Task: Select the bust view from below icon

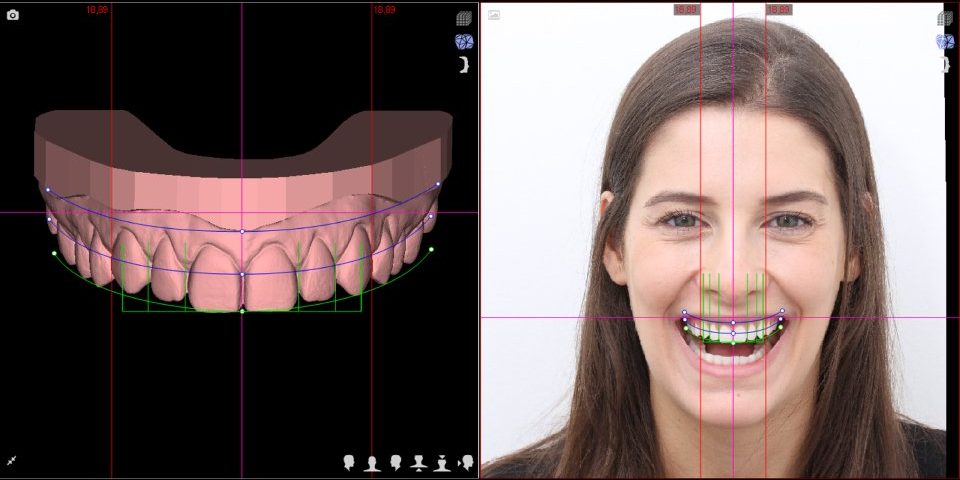Action: 419,463
